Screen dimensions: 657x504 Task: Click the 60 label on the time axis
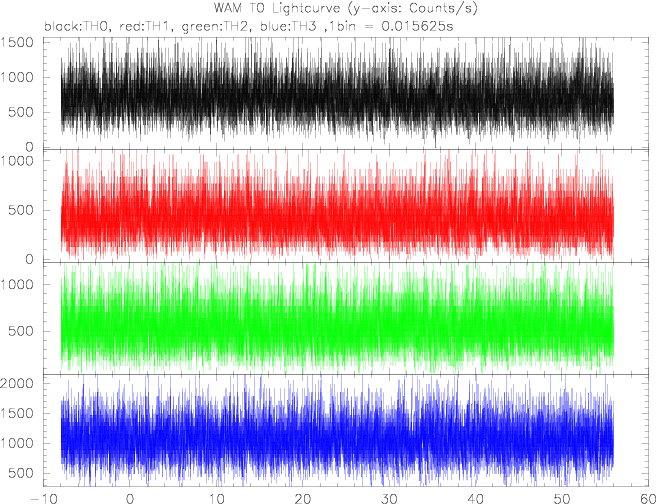(648, 499)
